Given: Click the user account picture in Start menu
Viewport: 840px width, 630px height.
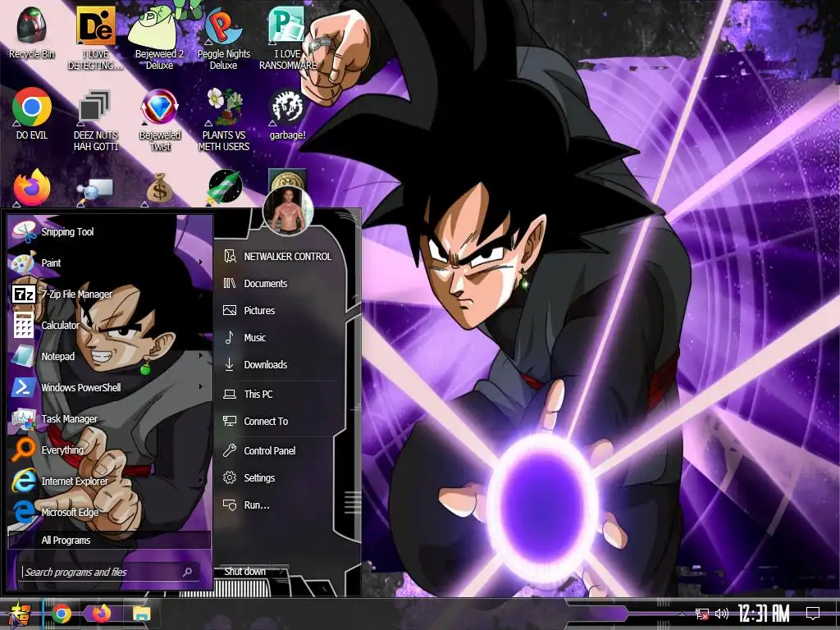Looking at the screenshot, I should point(288,211).
